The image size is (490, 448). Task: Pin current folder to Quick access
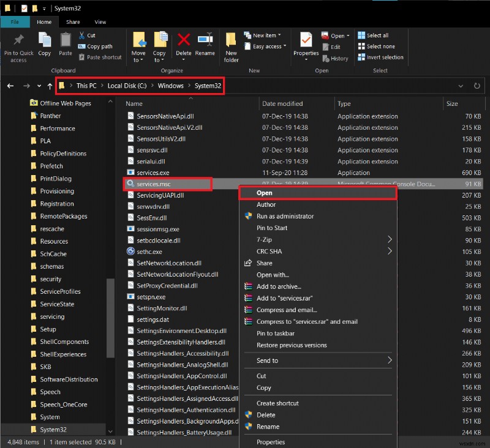pos(18,46)
